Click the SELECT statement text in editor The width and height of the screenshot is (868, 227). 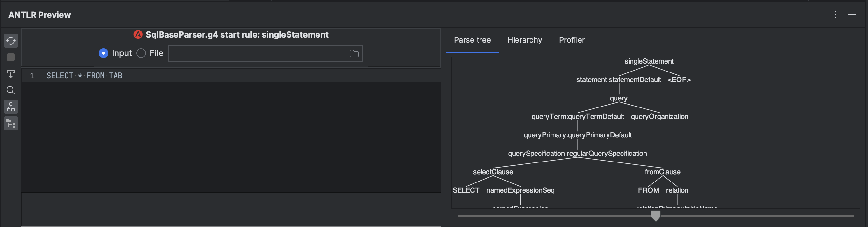pyautogui.click(x=84, y=76)
